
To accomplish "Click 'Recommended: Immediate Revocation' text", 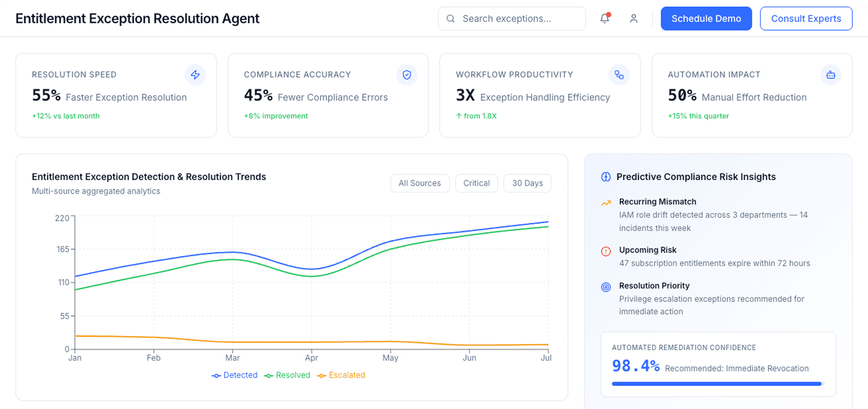I will tap(737, 368).
